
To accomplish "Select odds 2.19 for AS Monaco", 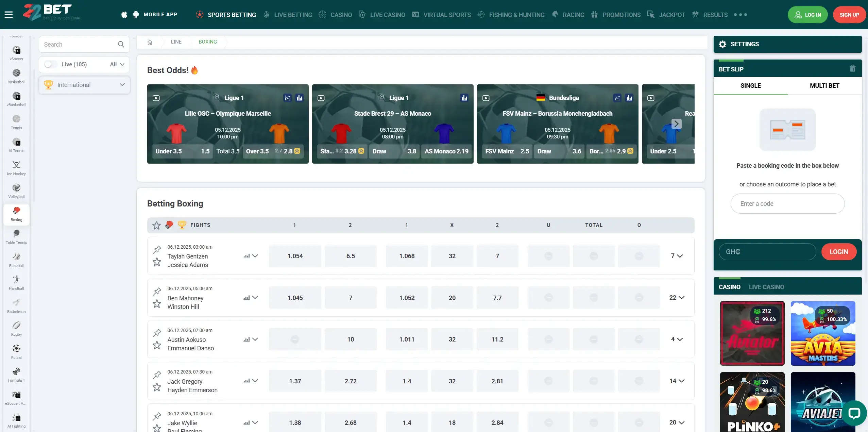I will [x=446, y=151].
